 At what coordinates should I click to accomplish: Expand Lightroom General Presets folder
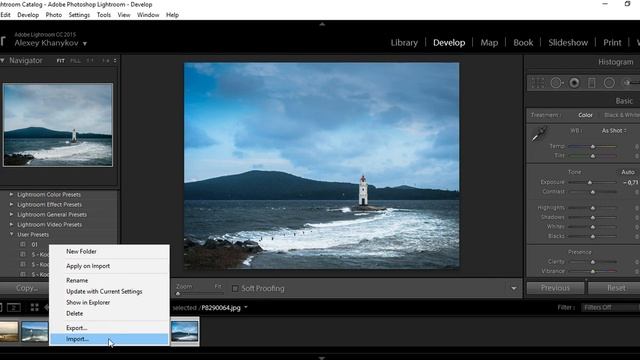tap(11, 214)
